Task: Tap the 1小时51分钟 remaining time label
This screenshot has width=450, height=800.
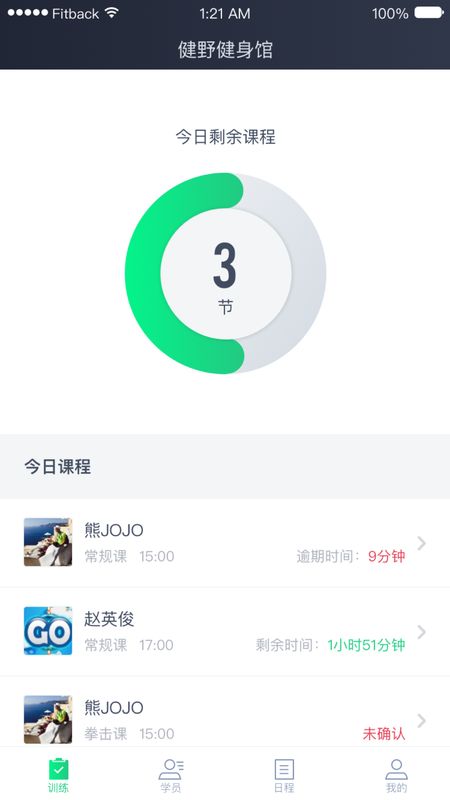Action: (366, 645)
